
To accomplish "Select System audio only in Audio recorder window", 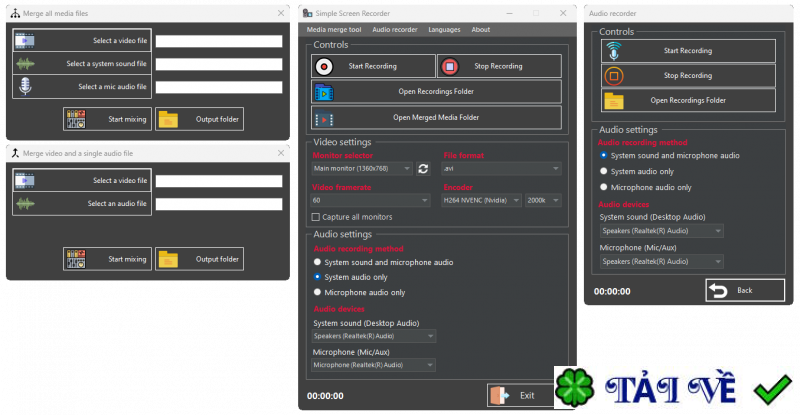I will click(x=604, y=171).
